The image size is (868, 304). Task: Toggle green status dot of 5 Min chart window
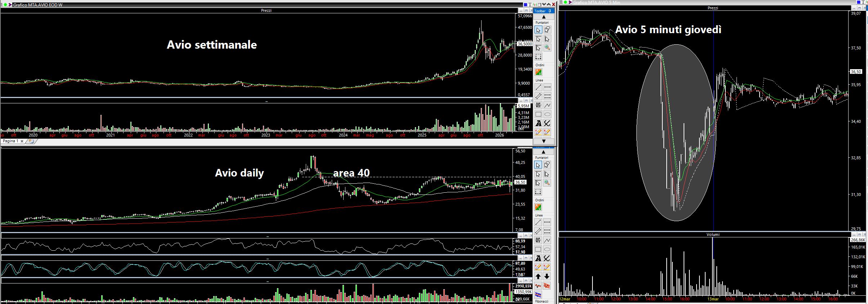point(565,2)
